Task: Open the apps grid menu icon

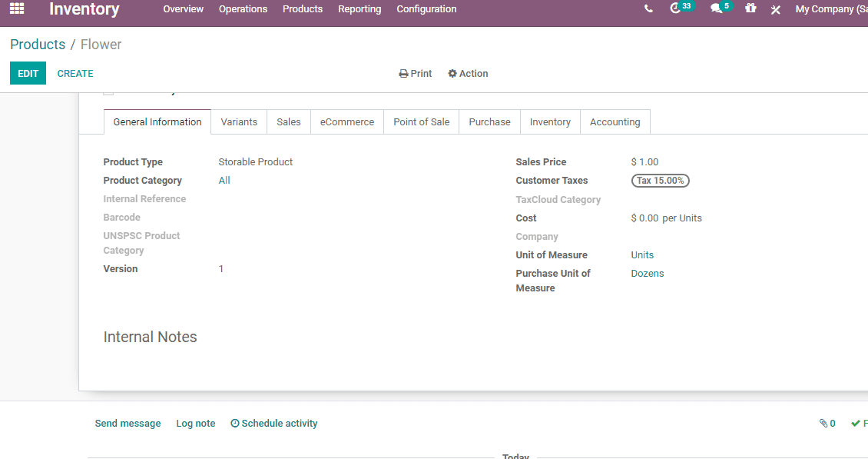Action: 17,8
